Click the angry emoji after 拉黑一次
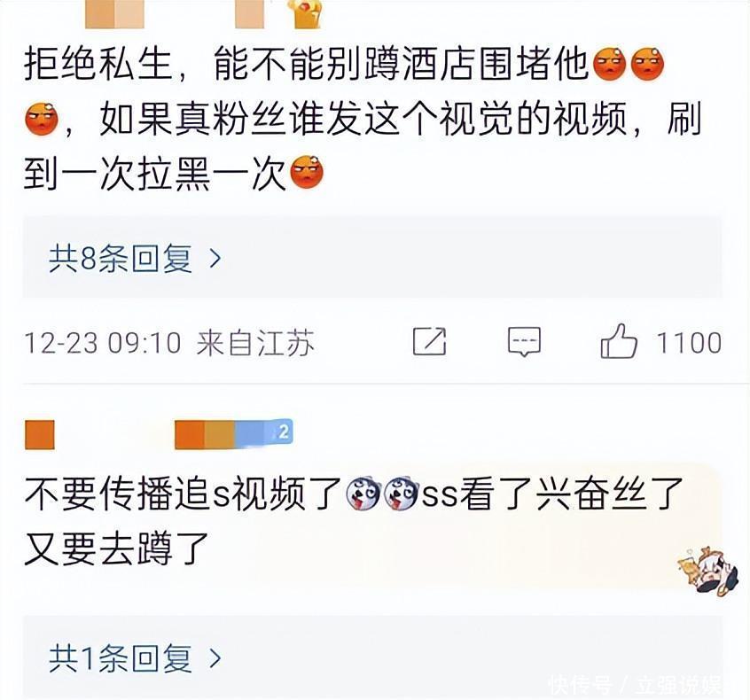Screen dimensions: 750x700 pos(307,172)
